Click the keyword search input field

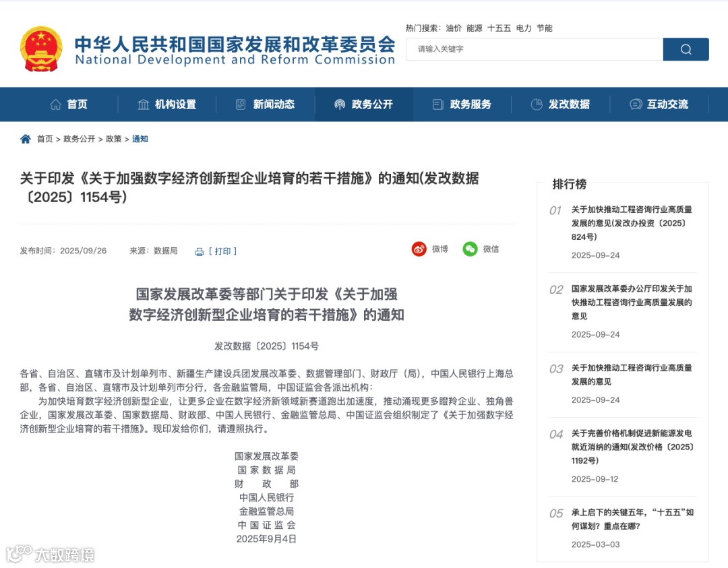click(x=535, y=49)
